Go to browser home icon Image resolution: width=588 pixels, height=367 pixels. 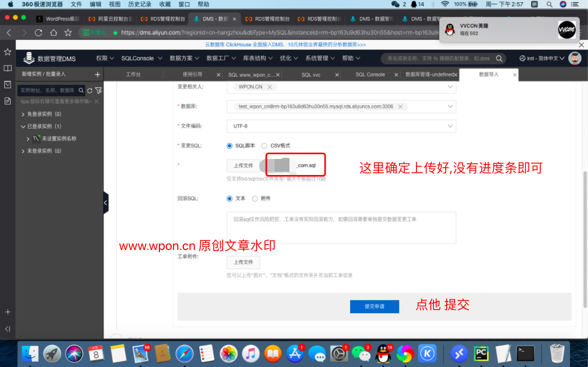tap(53, 32)
